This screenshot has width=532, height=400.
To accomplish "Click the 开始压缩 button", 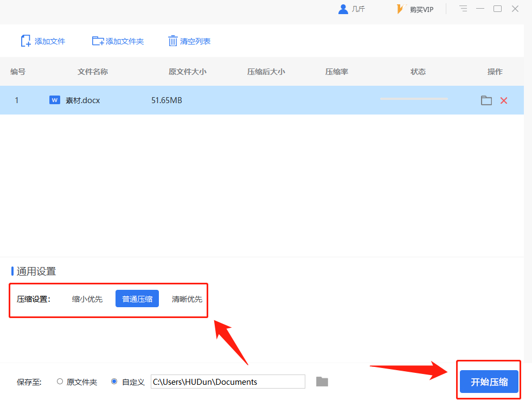I will pos(489,382).
